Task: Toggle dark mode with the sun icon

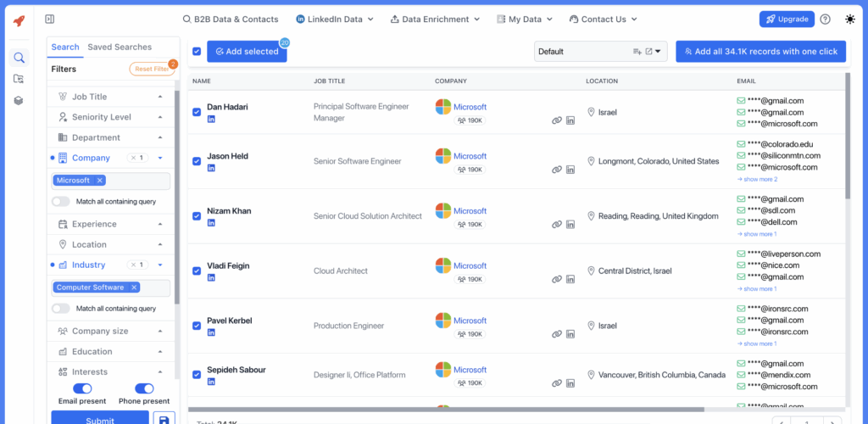Action: pos(850,20)
